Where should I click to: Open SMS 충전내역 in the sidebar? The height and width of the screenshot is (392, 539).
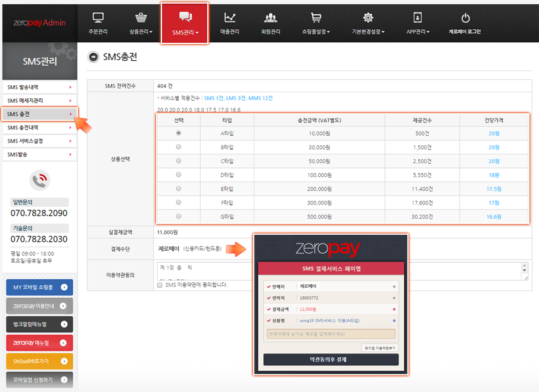pyautogui.click(x=39, y=127)
